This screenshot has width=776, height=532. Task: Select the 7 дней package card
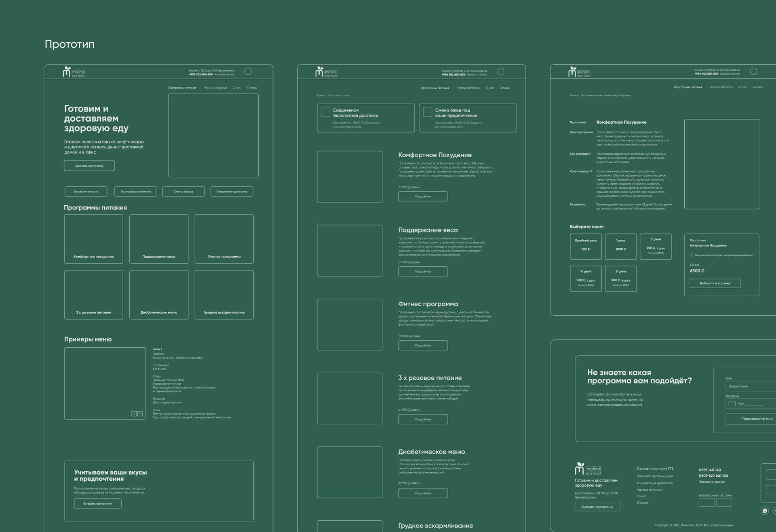pos(656,246)
